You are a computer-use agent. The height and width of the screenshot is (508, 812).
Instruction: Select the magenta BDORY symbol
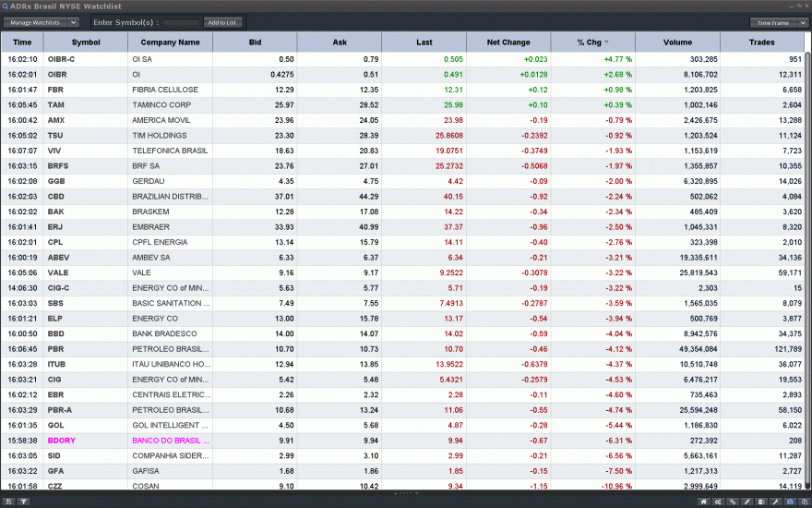click(62, 441)
